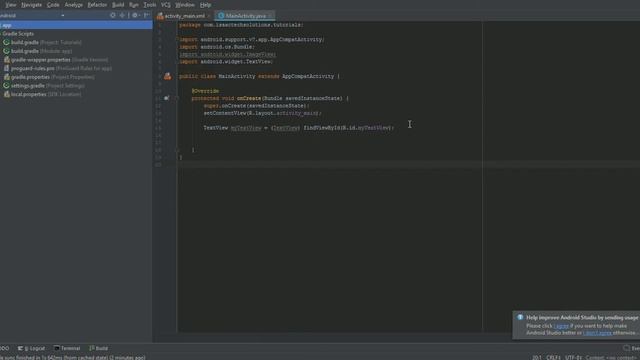Hide the Project tool window
Screen dimensions: 640x360
tap(146, 15)
